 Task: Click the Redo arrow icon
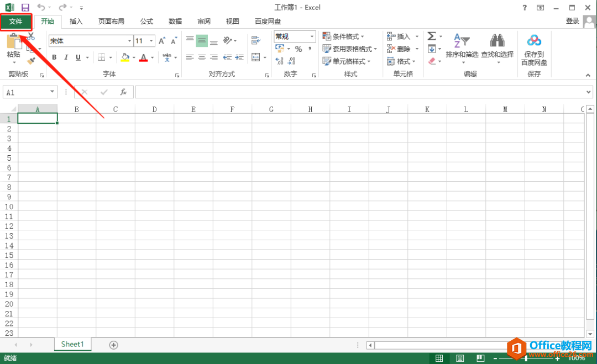(62, 7)
